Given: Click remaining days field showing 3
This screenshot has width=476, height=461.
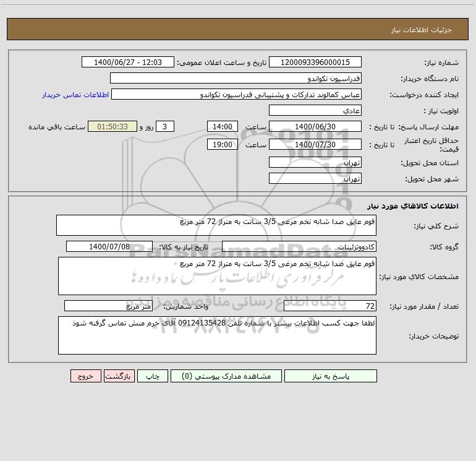Looking at the screenshot, I should tap(165, 126).
